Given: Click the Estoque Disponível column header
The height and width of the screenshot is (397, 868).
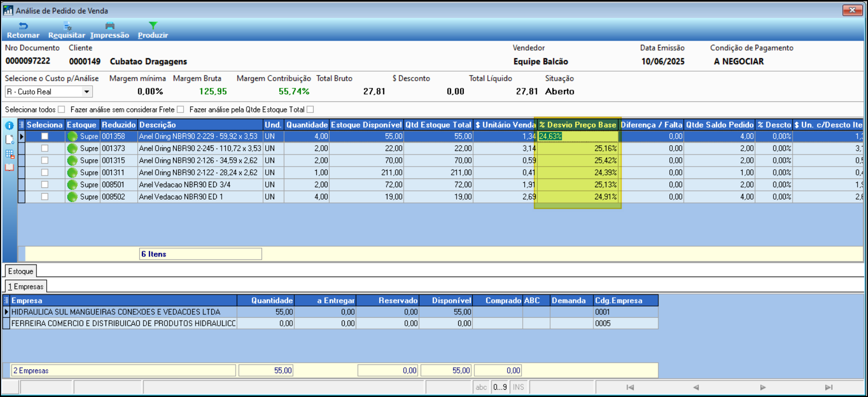Looking at the screenshot, I should tap(366, 125).
